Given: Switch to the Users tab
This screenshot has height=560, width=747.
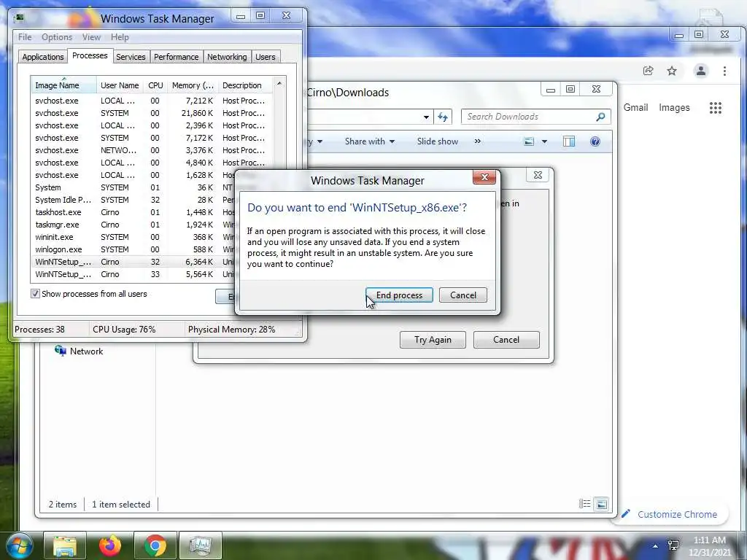Looking at the screenshot, I should 266,57.
